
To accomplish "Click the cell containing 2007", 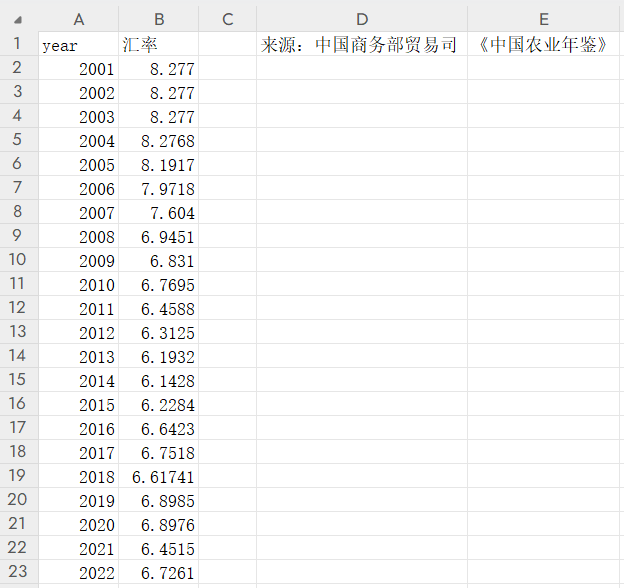I will click(x=78, y=212).
